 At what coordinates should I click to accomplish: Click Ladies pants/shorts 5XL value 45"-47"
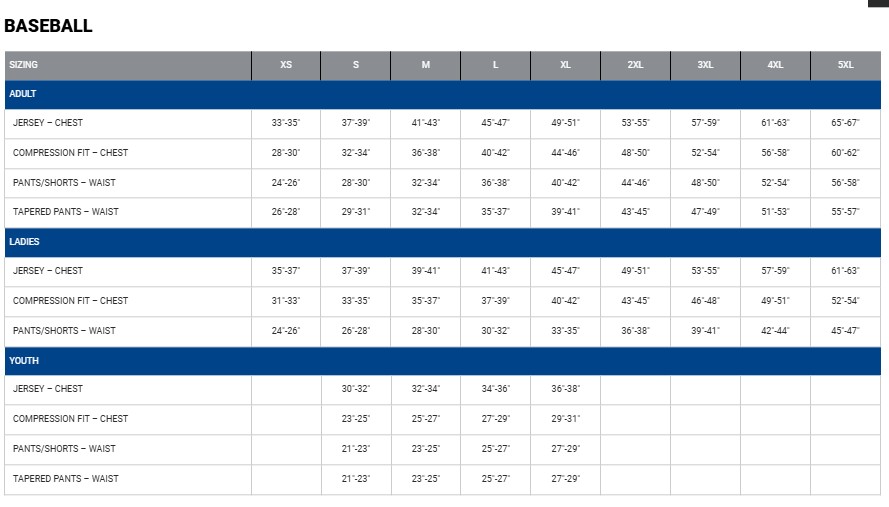coord(845,331)
